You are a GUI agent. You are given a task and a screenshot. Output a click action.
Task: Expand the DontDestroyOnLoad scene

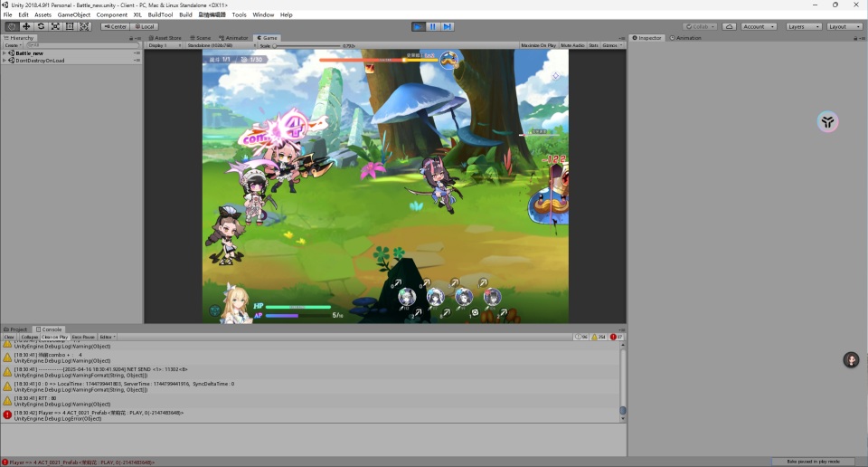pyautogui.click(x=5, y=61)
